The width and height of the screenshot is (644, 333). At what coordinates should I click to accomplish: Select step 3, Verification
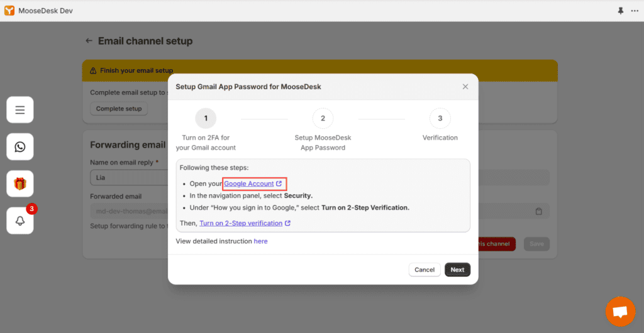pyautogui.click(x=440, y=119)
